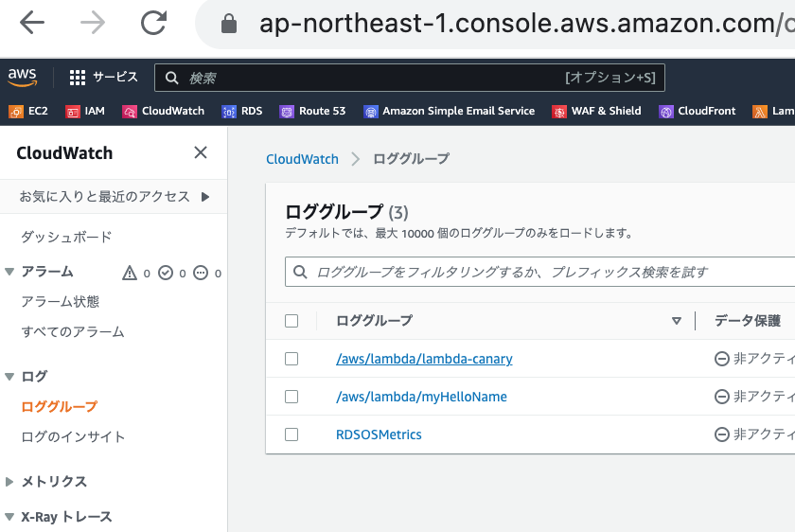Click the lock icon in address bar
The width and height of the screenshot is (795, 532).
pyautogui.click(x=229, y=24)
